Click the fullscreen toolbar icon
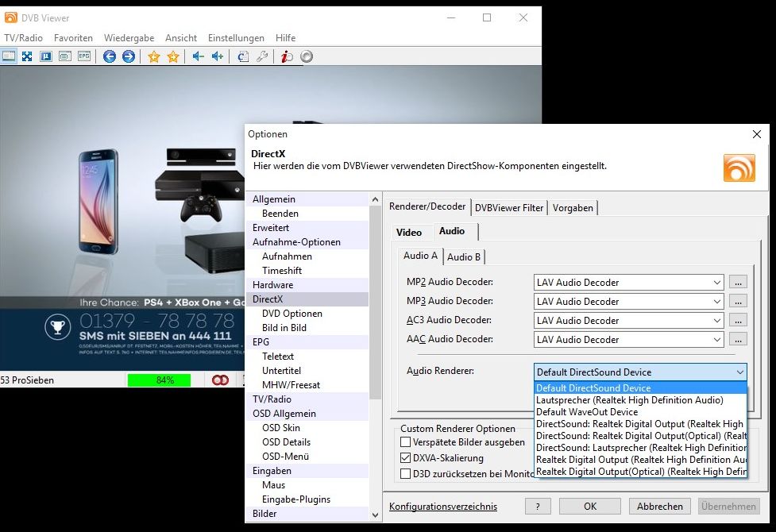Screen dimensions: 776x532 coord(27,56)
